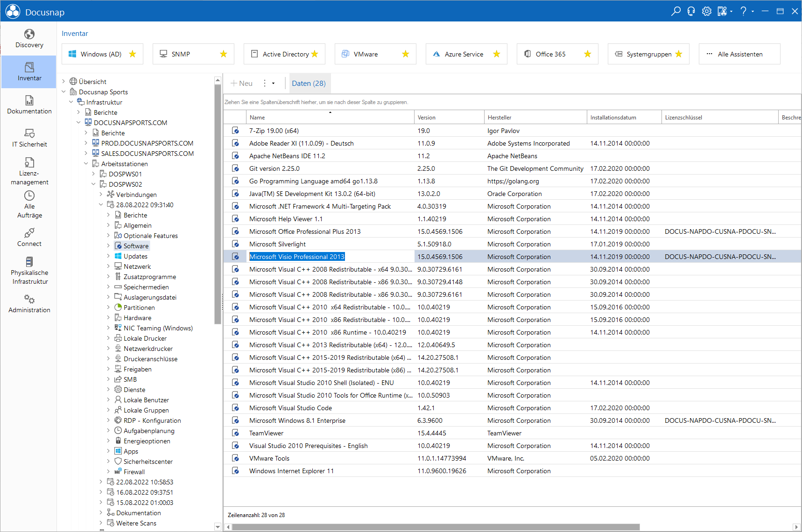This screenshot has width=802, height=532.
Task: Expand the 22.08.2022 10:58:53 scan node
Action: coord(101,482)
